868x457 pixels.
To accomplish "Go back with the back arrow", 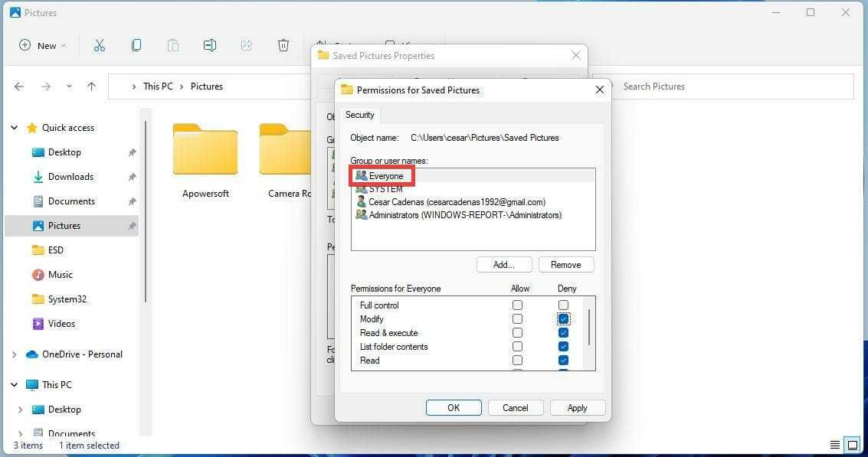I will (x=20, y=87).
